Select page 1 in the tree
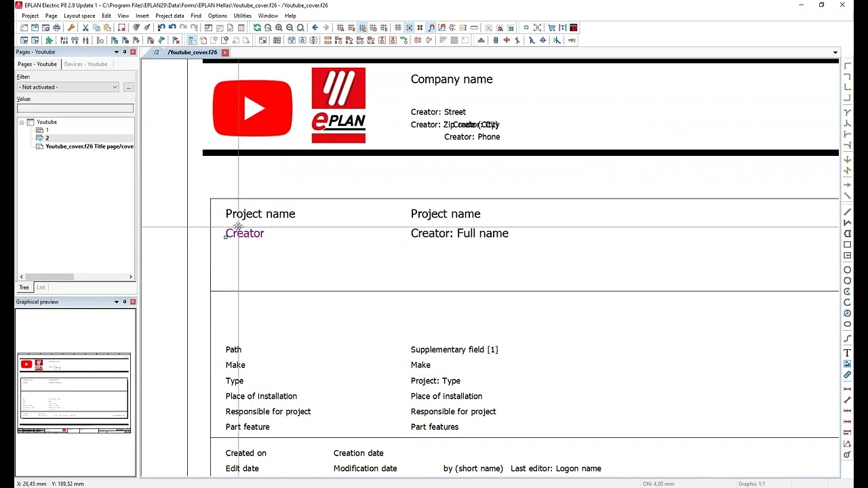Screen dimensions: 868x488 point(47,130)
